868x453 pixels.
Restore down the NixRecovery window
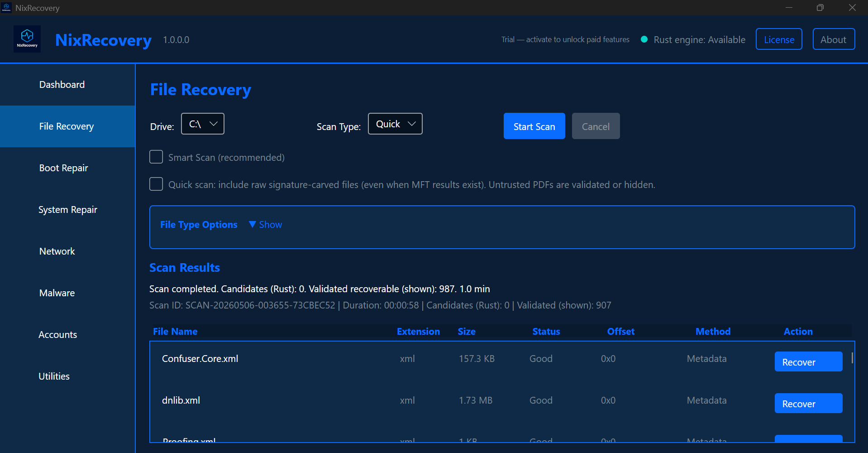pyautogui.click(x=820, y=8)
